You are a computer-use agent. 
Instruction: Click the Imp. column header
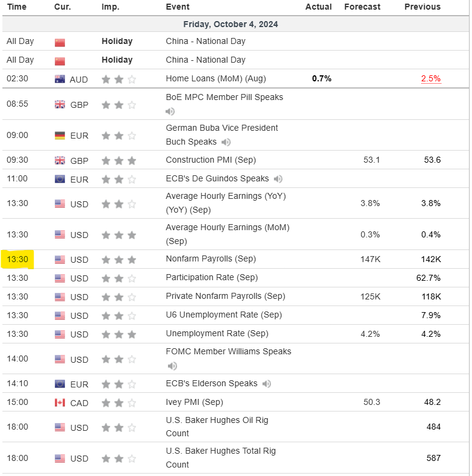click(110, 7)
